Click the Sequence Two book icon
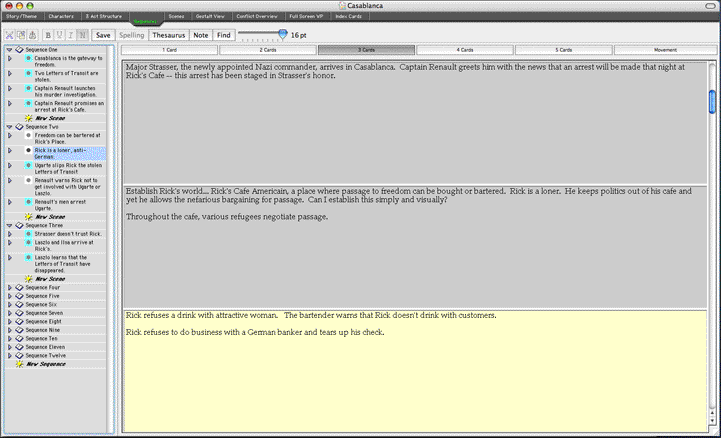 pos(19,127)
